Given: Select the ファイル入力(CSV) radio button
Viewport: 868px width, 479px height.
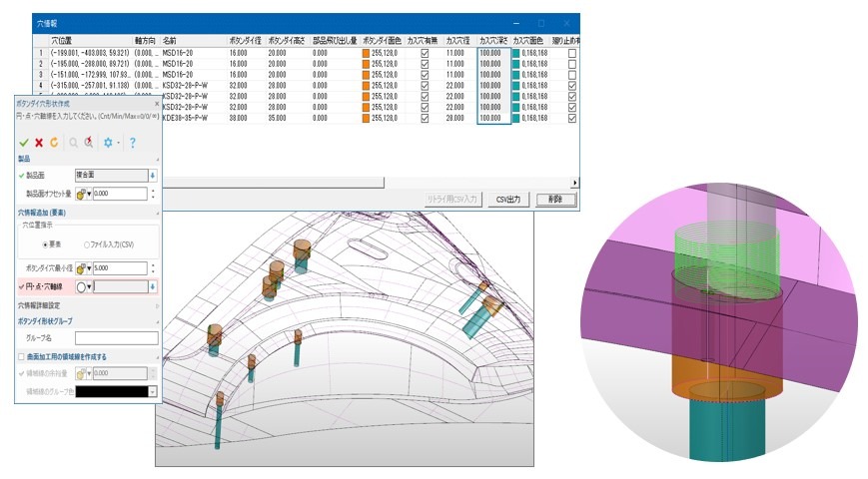Looking at the screenshot, I should (x=87, y=242).
